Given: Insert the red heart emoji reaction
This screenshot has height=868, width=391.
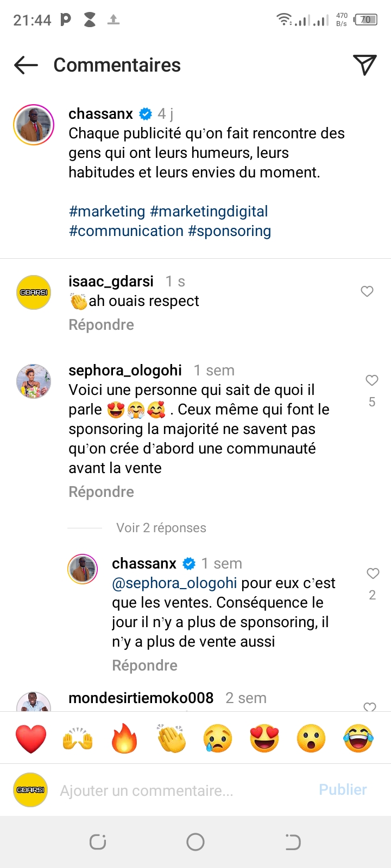Looking at the screenshot, I should tap(31, 738).
